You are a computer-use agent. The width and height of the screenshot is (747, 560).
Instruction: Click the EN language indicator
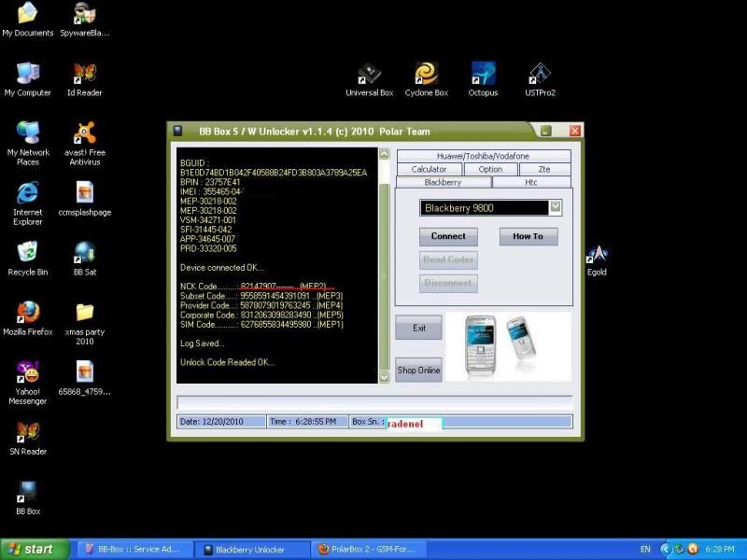tap(645, 549)
